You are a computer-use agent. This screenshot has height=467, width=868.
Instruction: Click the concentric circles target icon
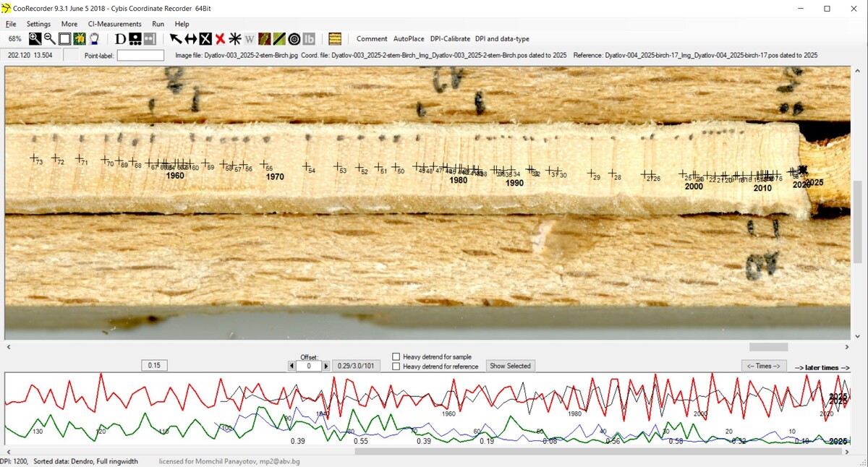point(294,38)
